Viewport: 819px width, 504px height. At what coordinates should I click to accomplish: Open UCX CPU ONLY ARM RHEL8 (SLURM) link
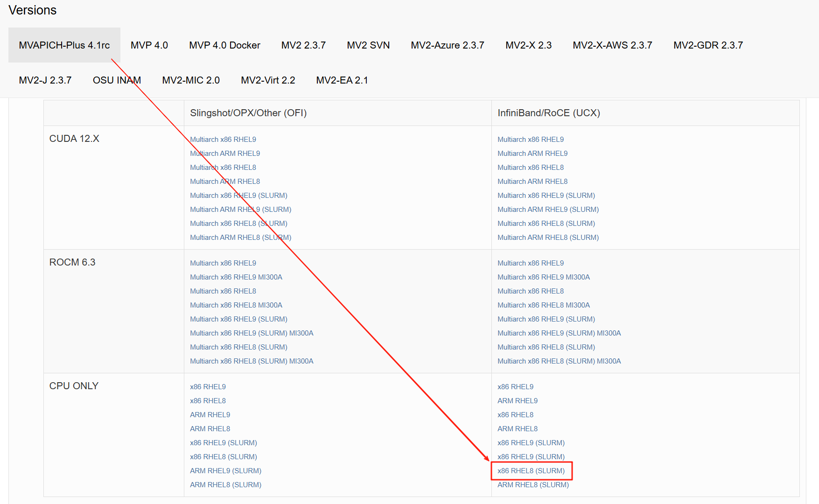[533, 485]
